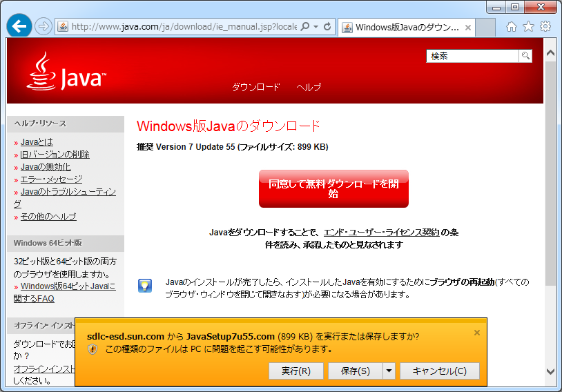
Task: Click the Java page icon in address bar
Action: pos(63,27)
